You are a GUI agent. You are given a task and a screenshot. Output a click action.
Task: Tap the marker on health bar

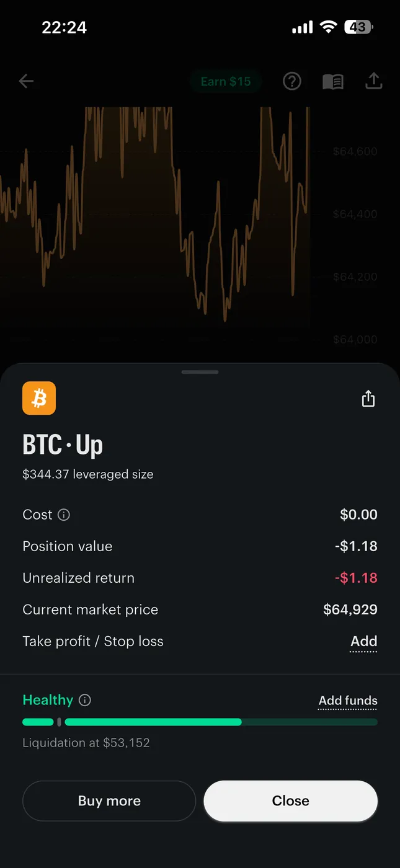pos(59,722)
